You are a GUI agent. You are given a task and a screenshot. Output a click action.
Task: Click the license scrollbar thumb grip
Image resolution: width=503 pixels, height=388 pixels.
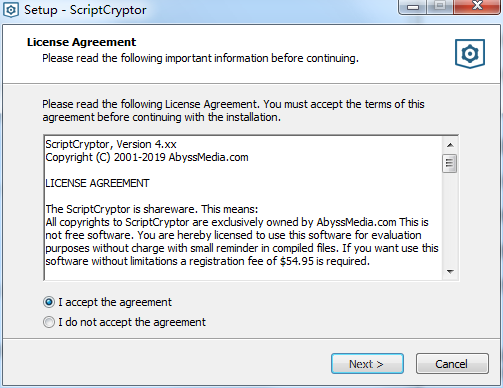pos(450,163)
